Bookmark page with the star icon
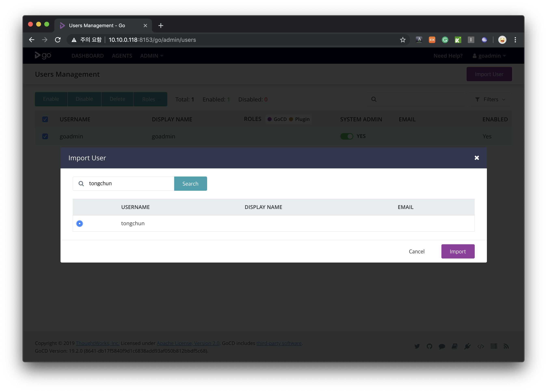Screen dimensions: 547x392 coord(402,40)
